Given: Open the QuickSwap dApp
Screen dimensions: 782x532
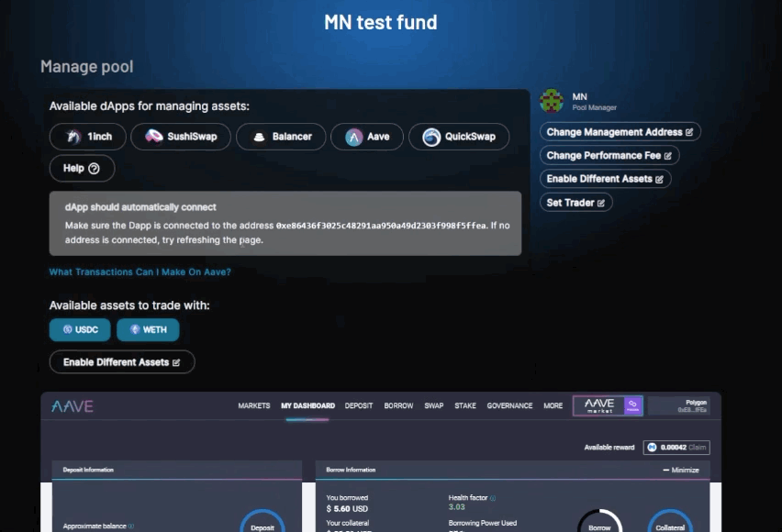Looking at the screenshot, I should tap(459, 137).
